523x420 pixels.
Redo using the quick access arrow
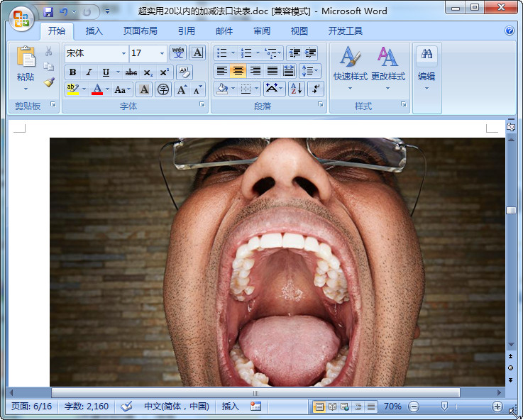click(x=87, y=12)
